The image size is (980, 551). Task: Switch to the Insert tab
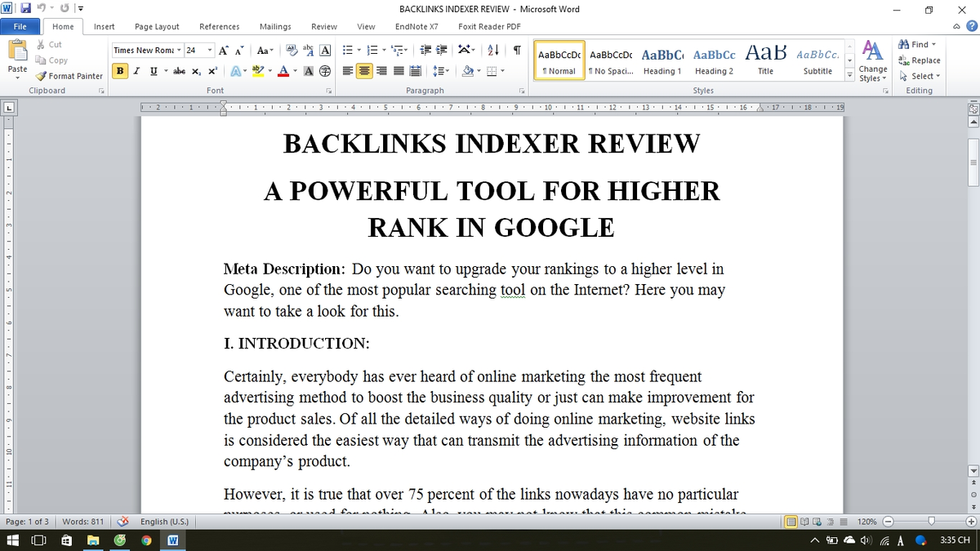[x=104, y=27]
